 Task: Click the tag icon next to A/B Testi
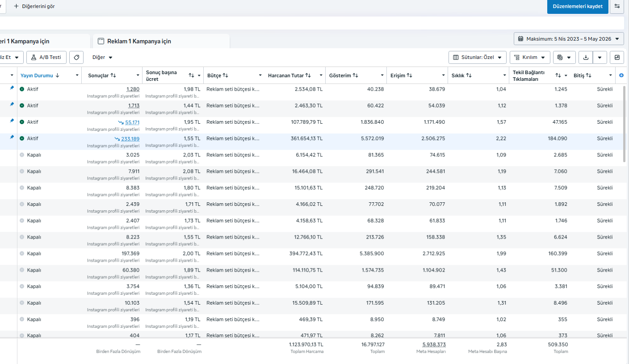[76, 57]
